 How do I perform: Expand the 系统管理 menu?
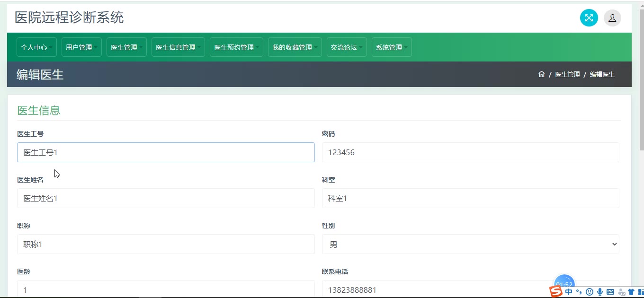392,47
